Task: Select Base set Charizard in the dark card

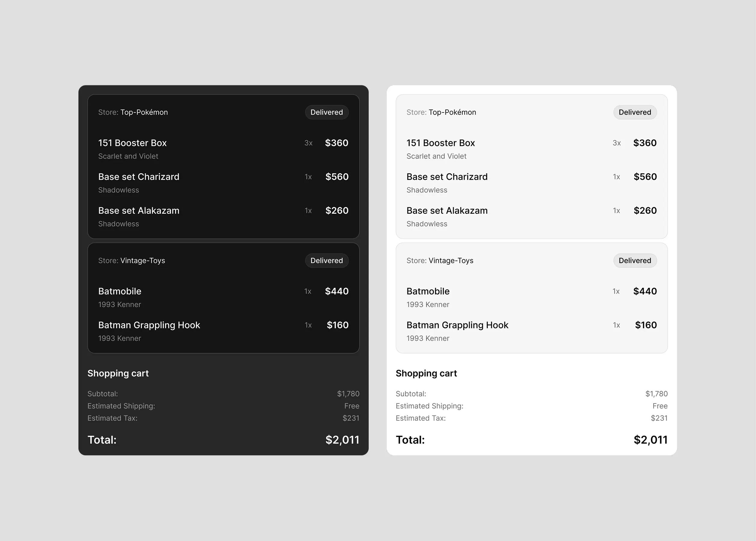Action: click(139, 176)
